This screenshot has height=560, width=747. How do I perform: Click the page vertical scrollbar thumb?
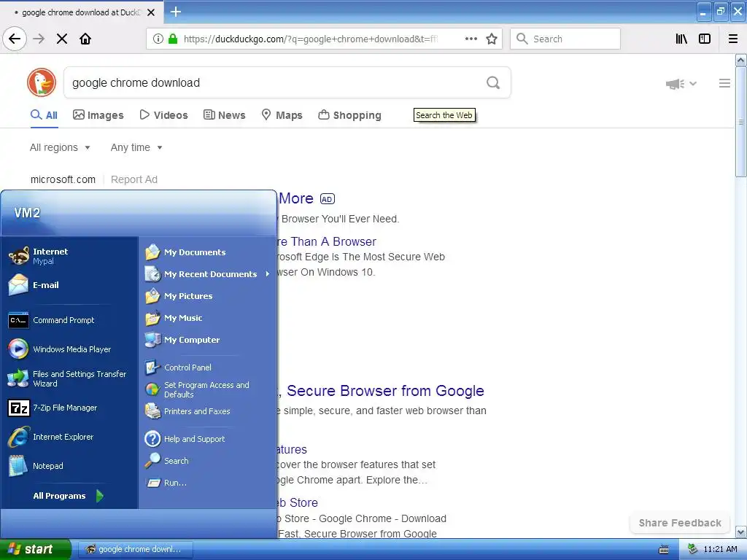click(x=741, y=122)
